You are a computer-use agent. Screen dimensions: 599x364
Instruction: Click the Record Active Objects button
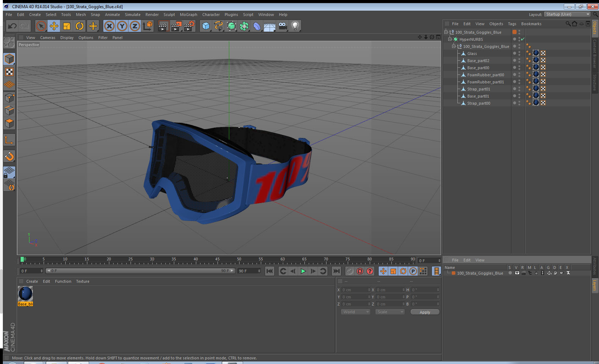350,271
